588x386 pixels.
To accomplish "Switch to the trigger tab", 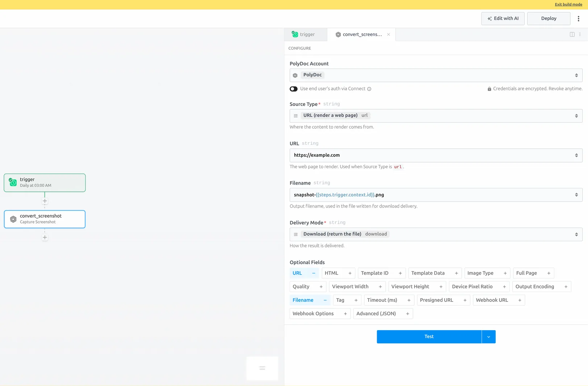I will (x=306, y=34).
